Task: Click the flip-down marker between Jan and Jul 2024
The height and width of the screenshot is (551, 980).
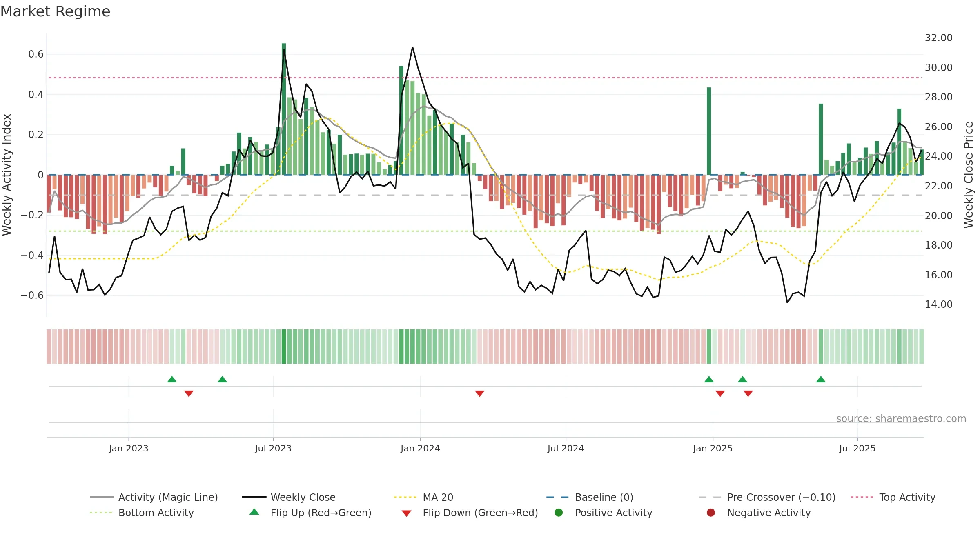Action: [480, 393]
